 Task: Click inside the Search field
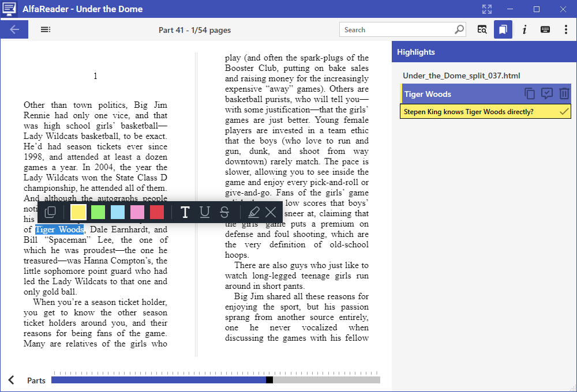pyautogui.click(x=398, y=29)
